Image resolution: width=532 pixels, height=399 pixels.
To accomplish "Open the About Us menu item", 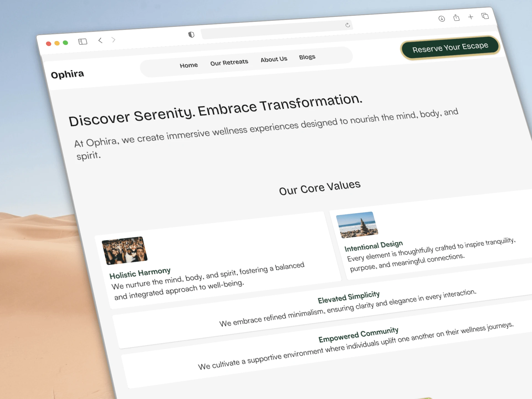I will (274, 59).
